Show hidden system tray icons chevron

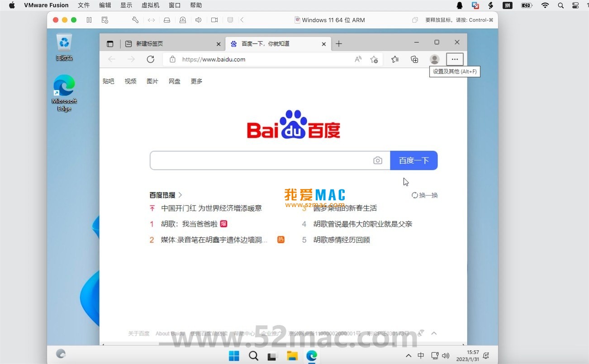(x=408, y=356)
